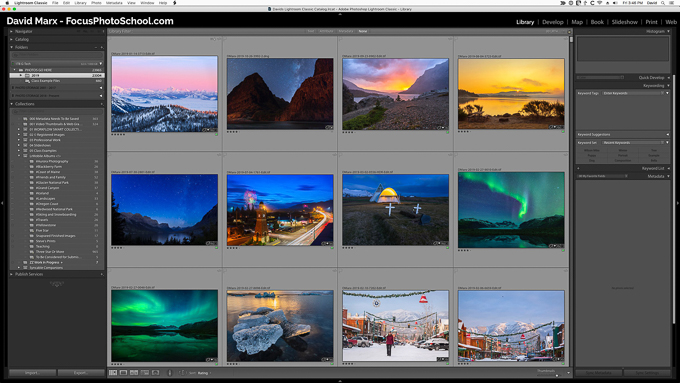Viewport: 680px width, 383px height.
Task: Click the Wi-Fi icon in the menu bar
Action: [x=600, y=3]
